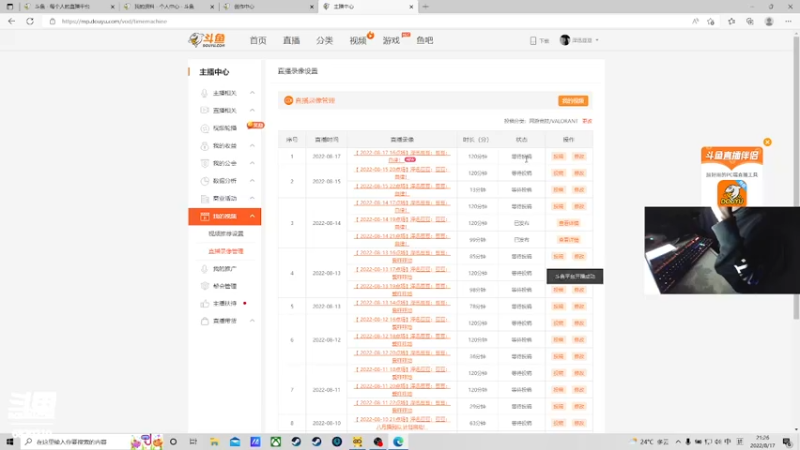
Task: Open 直播 in the top navigation
Action: point(291,40)
